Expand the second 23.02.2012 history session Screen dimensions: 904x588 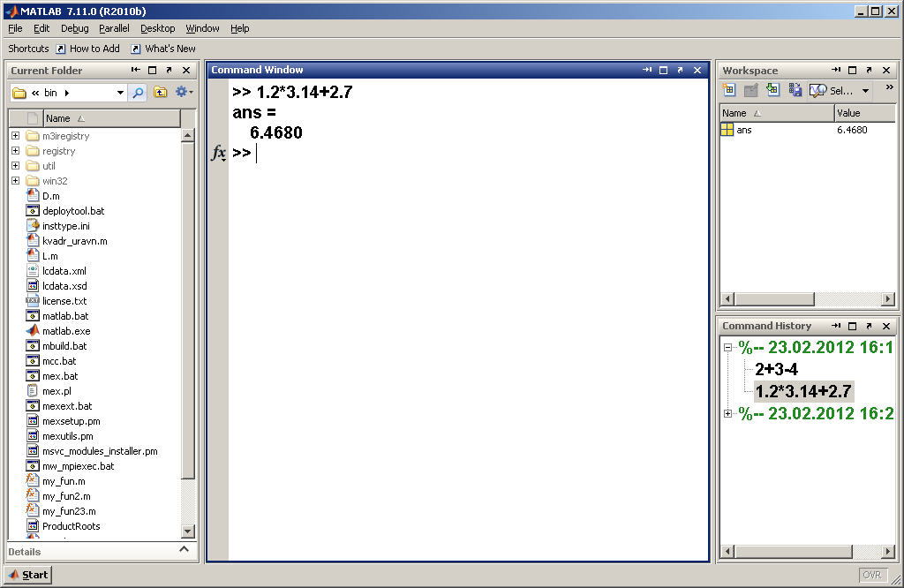click(x=727, y=413)
